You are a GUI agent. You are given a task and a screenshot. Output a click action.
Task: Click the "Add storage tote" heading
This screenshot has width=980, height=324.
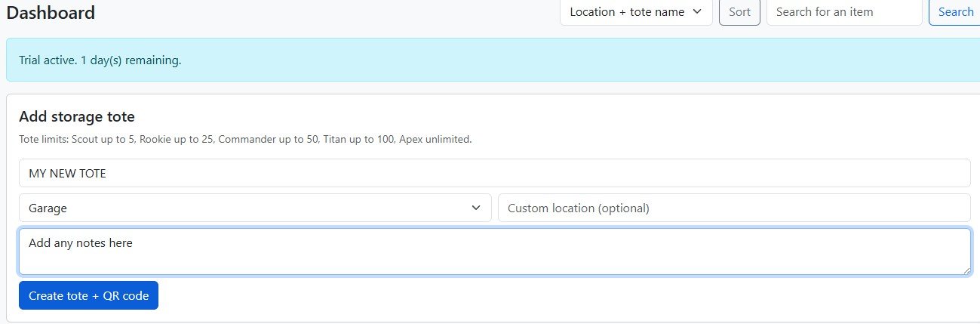coord(77,116)
